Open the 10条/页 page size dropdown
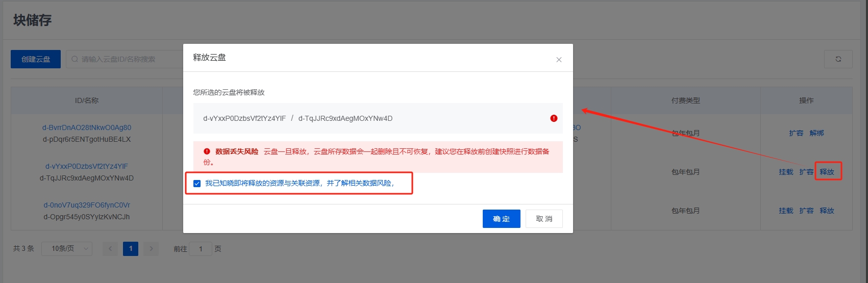Screen dimensions: 868x283 tap(67, 249)
